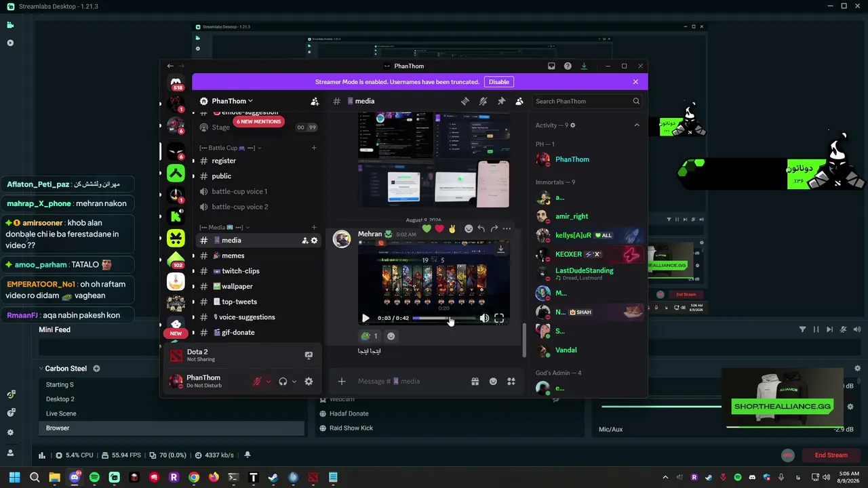Collapse the Battle Cup category

tap(230, 148)
